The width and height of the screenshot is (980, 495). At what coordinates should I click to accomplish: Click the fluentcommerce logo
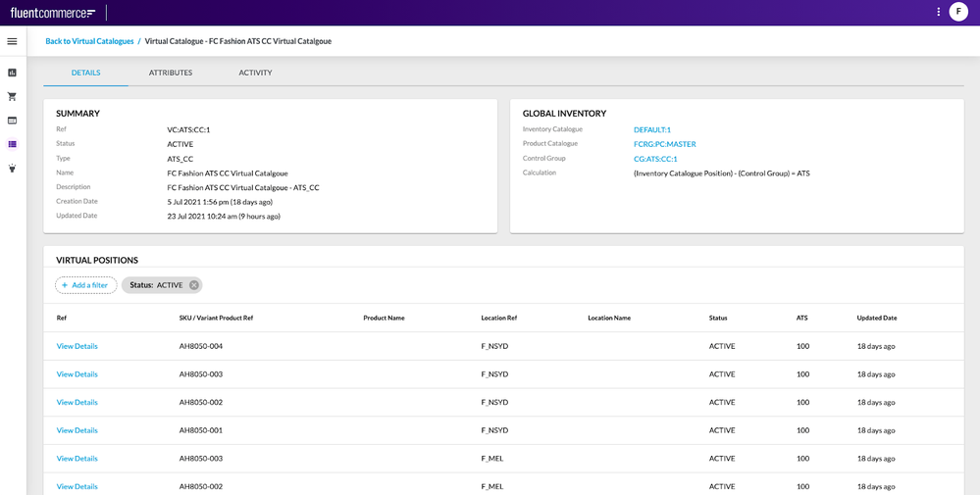click(x=53, y=13)
